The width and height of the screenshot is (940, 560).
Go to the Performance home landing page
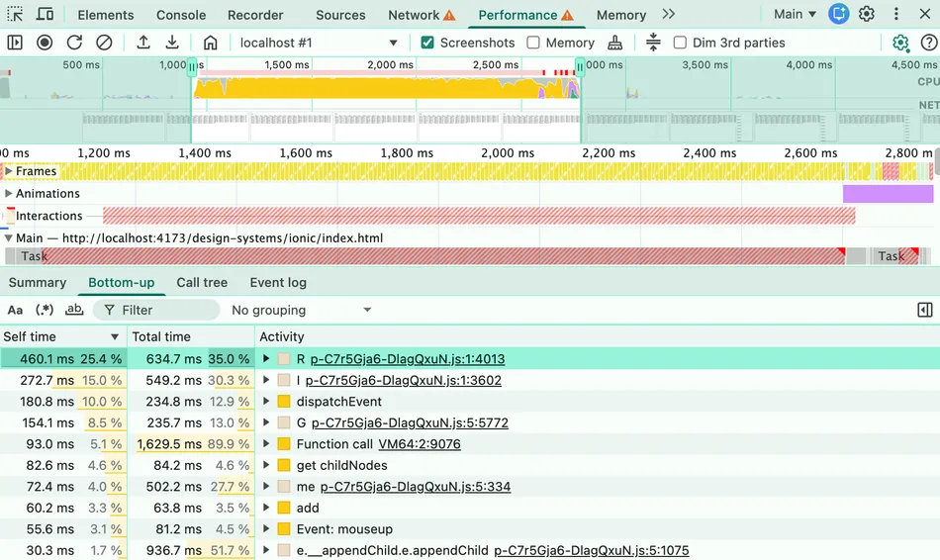click(210, 43)
